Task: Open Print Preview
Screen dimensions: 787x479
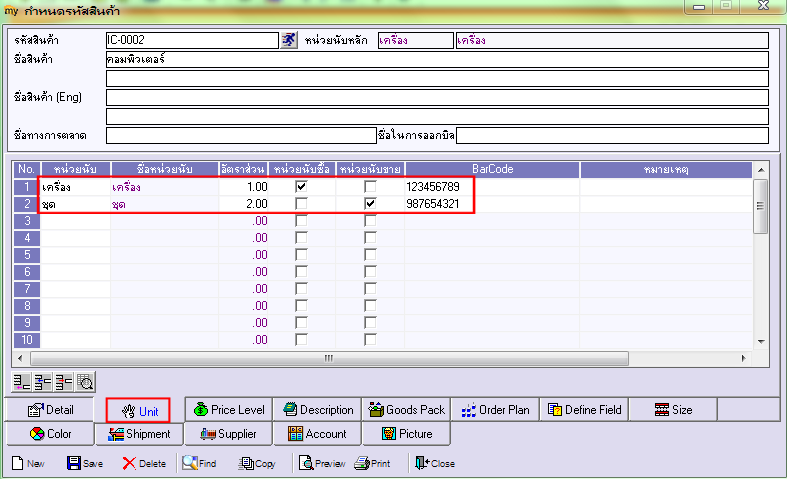Action: (321, 463)
